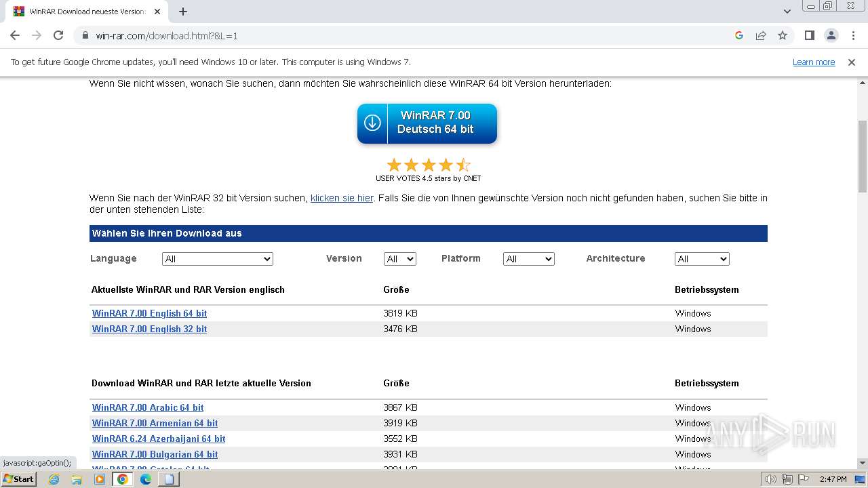Viewport: 868px width, 488px height.
Task: Open a new browser tab
Action: pyautogui.click(x=183, y=12)
